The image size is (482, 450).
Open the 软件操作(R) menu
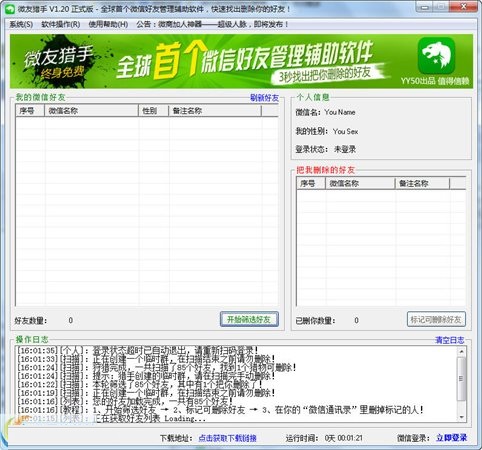(61, 24)
